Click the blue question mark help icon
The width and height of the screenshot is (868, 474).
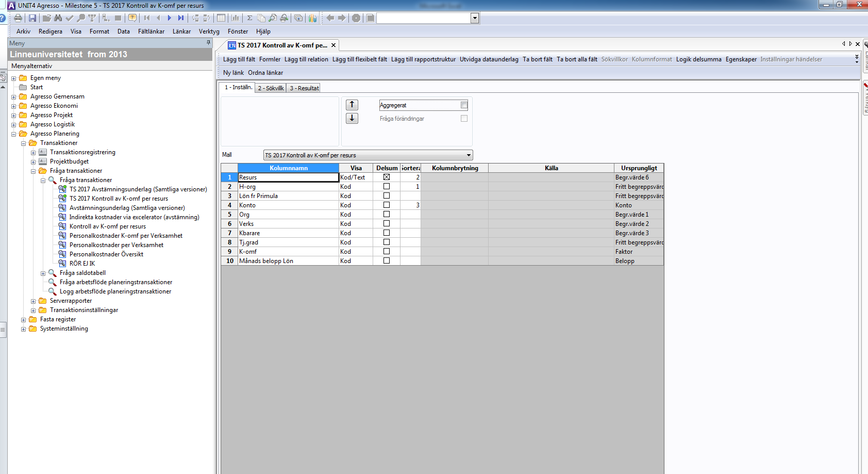[3, 18]
